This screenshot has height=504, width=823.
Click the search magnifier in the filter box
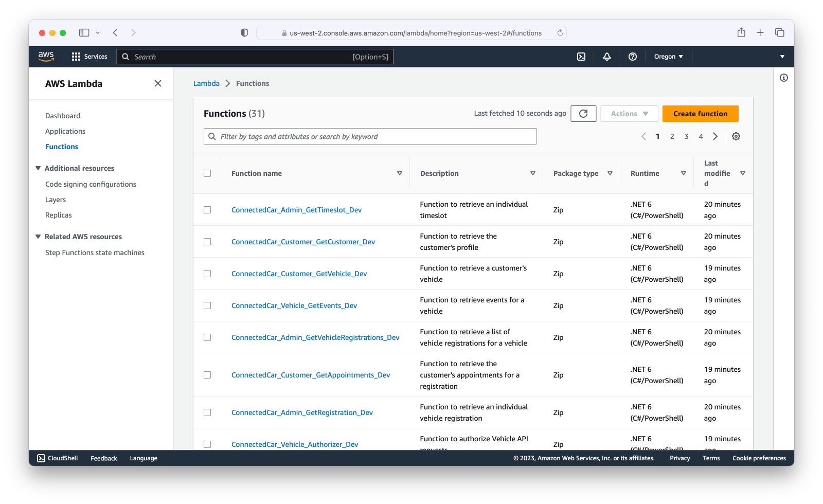pyautogui.click(x=212, y=136)
